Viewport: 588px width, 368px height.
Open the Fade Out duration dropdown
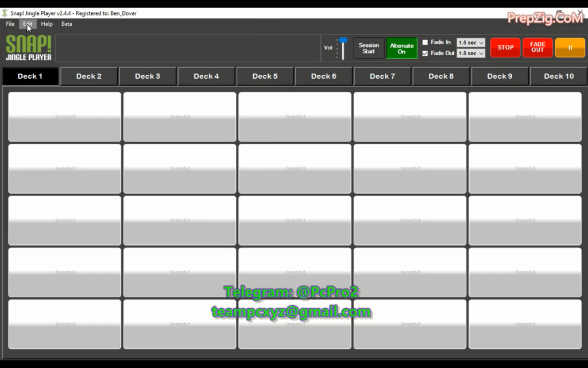coord(471,53)
